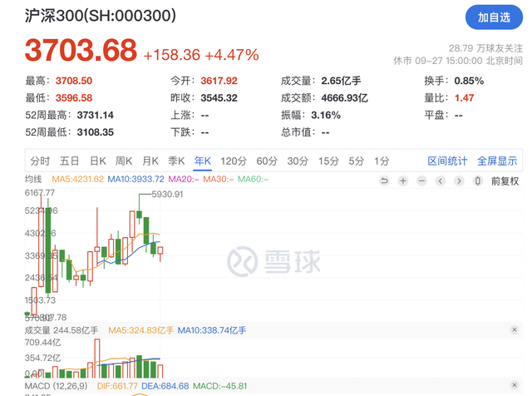Click the 成交量 value 2.65亿手
532x396 pixels.
click(x=341, y=81)
